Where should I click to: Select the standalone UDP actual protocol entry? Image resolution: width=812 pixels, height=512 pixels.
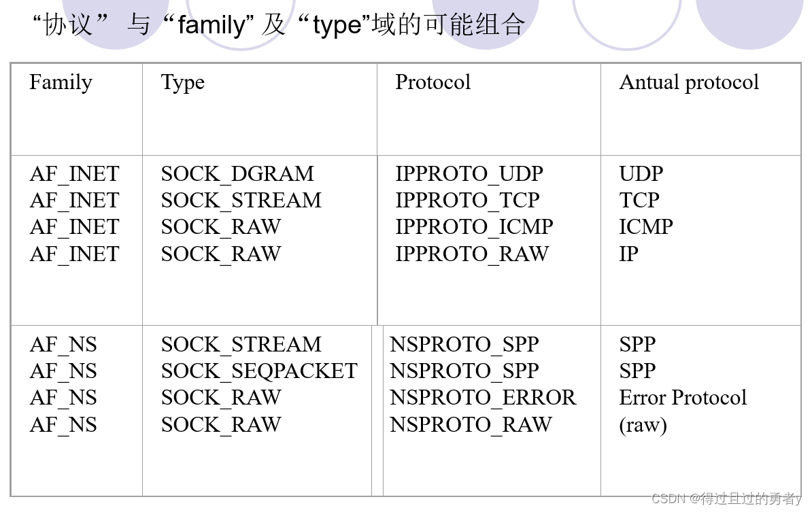click(x=641, y=174)
